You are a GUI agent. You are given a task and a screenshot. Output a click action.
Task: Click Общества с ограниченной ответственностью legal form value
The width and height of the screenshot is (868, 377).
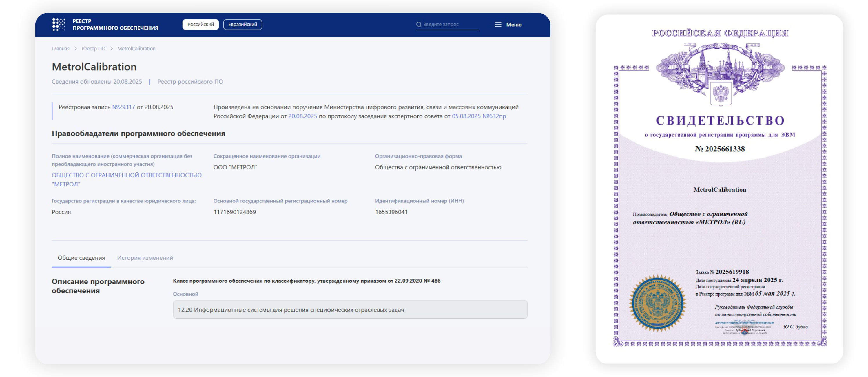click(x=438, y=167)
